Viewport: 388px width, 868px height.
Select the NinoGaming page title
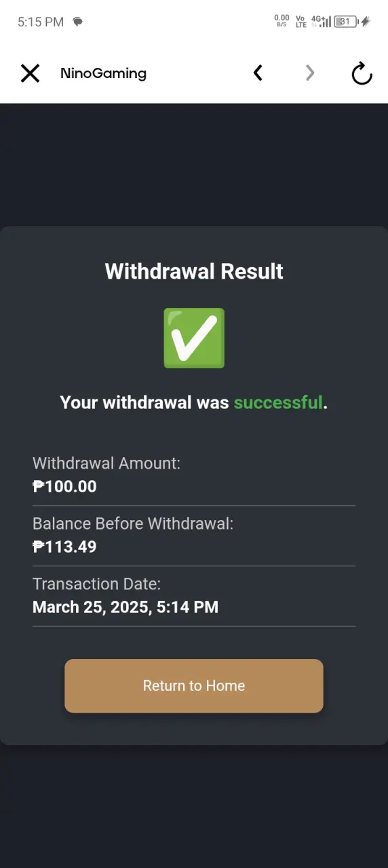click(x=103, y=73)
